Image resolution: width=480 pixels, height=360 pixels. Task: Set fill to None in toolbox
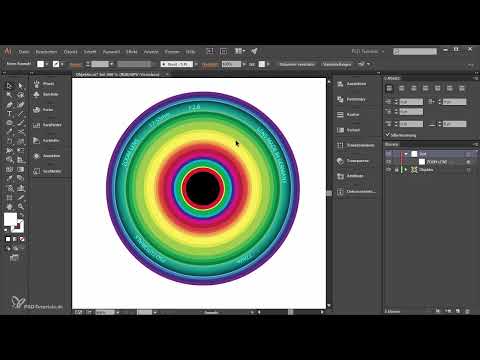pyautogui.click(x=22, y=239)
